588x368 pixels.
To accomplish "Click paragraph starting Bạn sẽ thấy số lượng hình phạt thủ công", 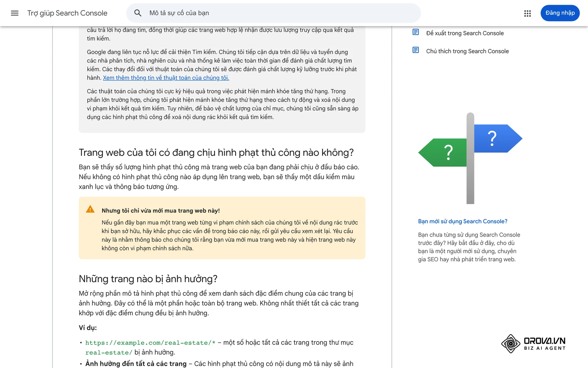I will [219, 177].
